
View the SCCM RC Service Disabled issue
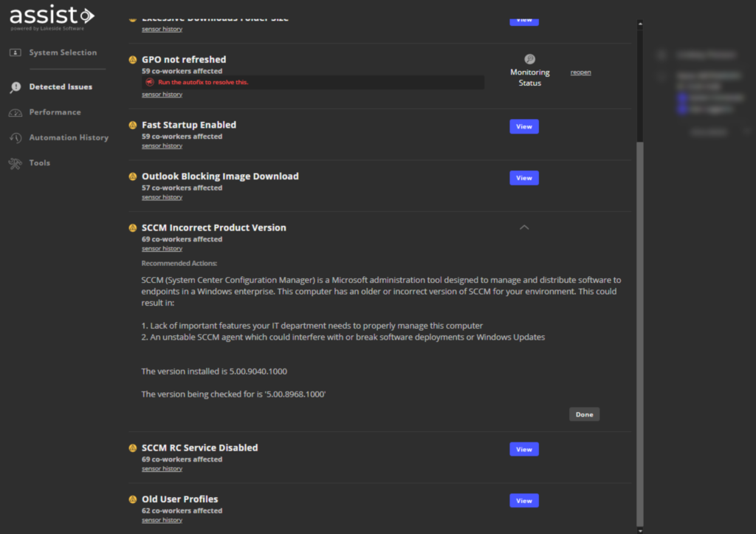point(524,450)
